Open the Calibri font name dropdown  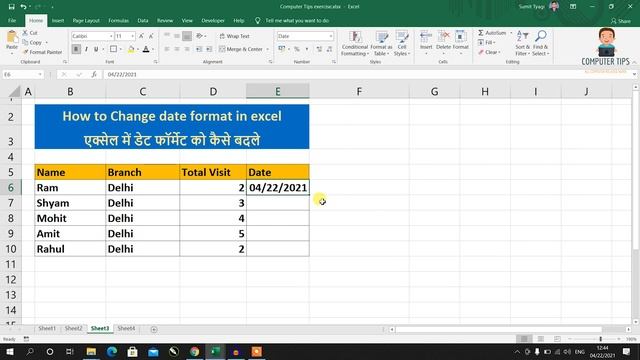coord(111,36)
